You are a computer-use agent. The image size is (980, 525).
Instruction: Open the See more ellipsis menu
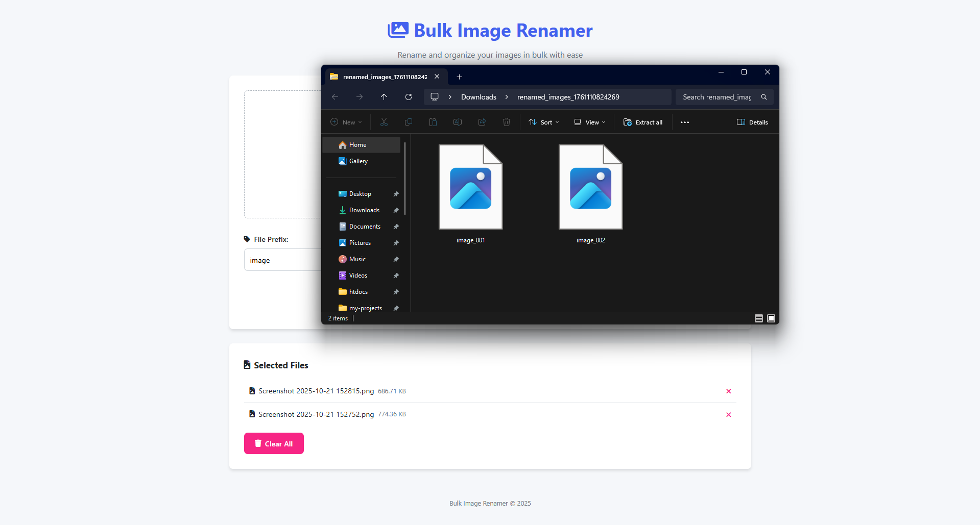click(685, 122)
